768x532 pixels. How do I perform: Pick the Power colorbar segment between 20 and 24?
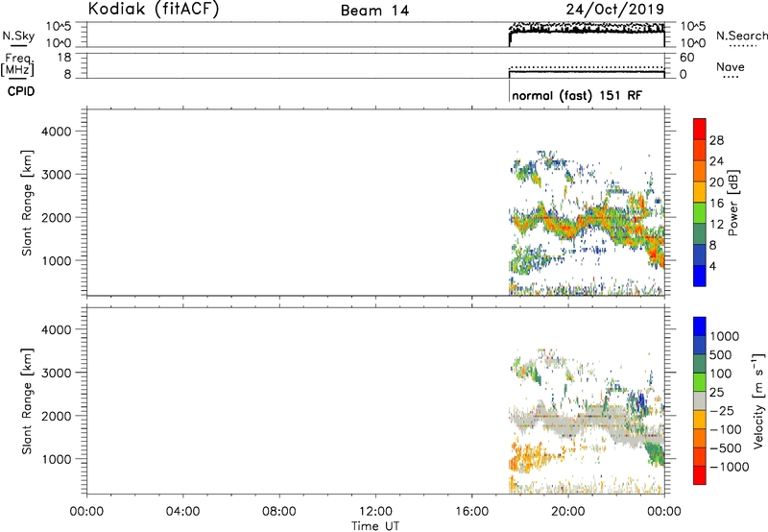[x=700, y=172]
